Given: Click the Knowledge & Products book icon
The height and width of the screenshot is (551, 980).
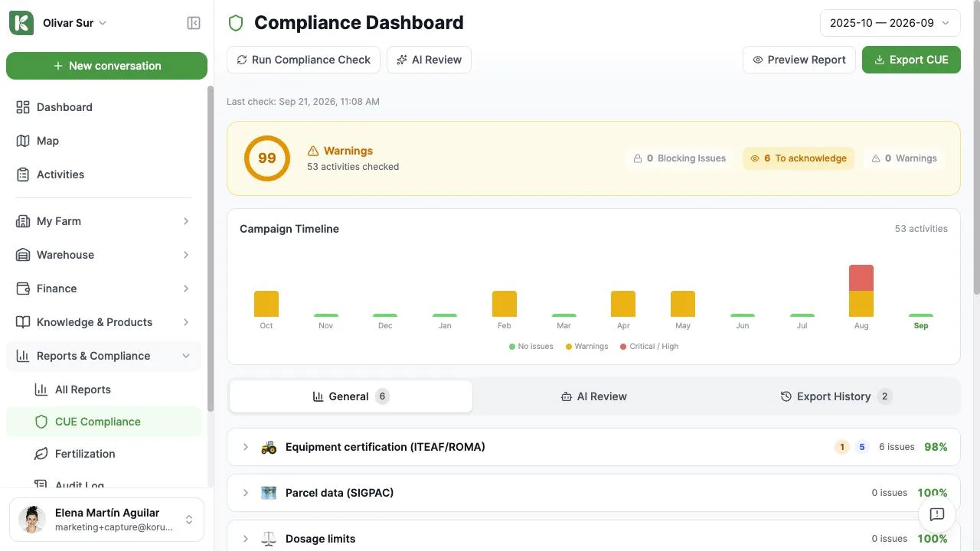Looking at the screenshot, I should (x=23, y=322).
